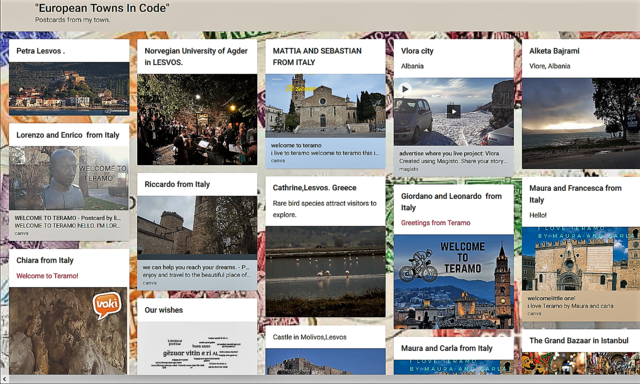Image resolution: width=640 pixels, height=384 pixels.
Task: Click the 'Maura and Francesca from Italy' title
Action: [x=576, y=194]
